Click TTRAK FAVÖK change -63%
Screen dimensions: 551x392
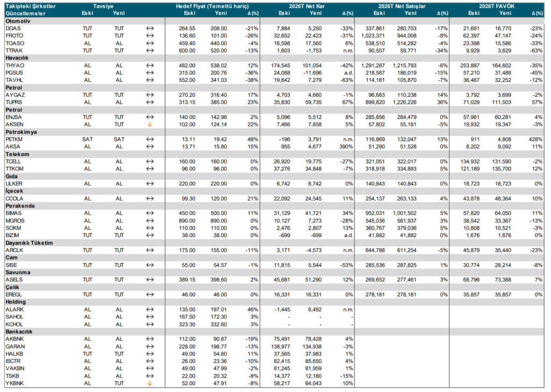536,51
